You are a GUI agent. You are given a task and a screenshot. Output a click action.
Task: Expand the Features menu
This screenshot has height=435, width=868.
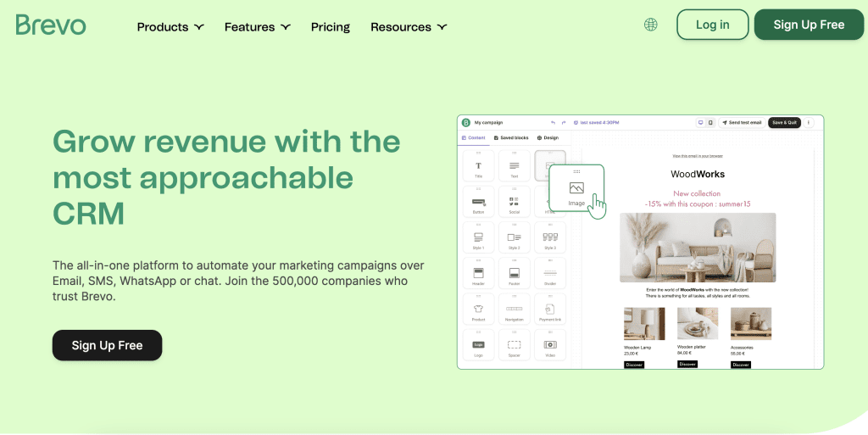coord(258,26)
